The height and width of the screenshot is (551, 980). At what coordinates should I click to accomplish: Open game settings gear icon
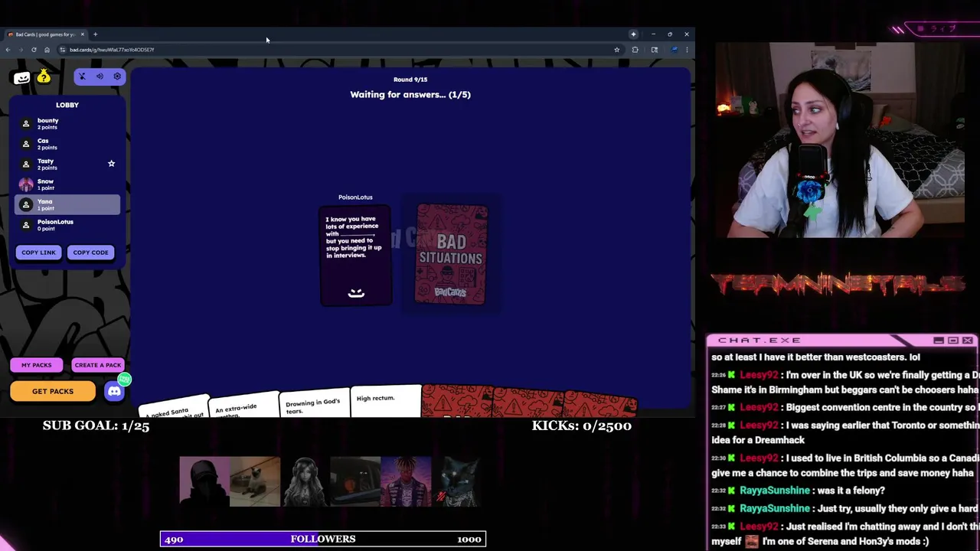tap(117, 77)
